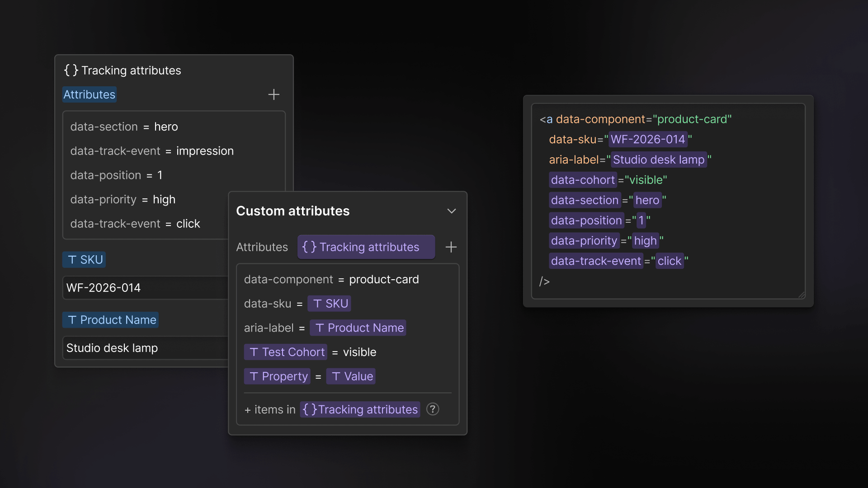868x488 pixels.
Task: Click data-track-event attribute in code preview
Action: click(596, 261)
